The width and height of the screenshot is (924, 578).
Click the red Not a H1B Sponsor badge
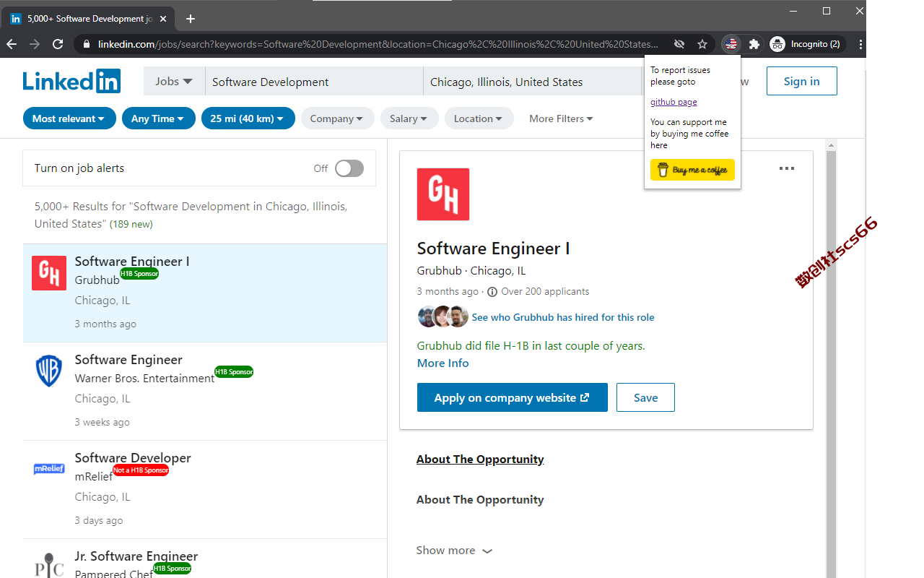coord(141,470)
